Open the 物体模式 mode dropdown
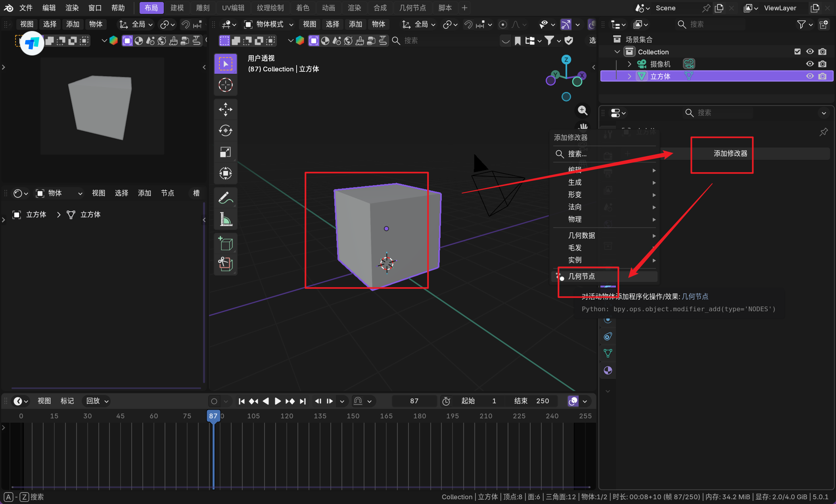The image size is (836, 504). click(269, 25)
